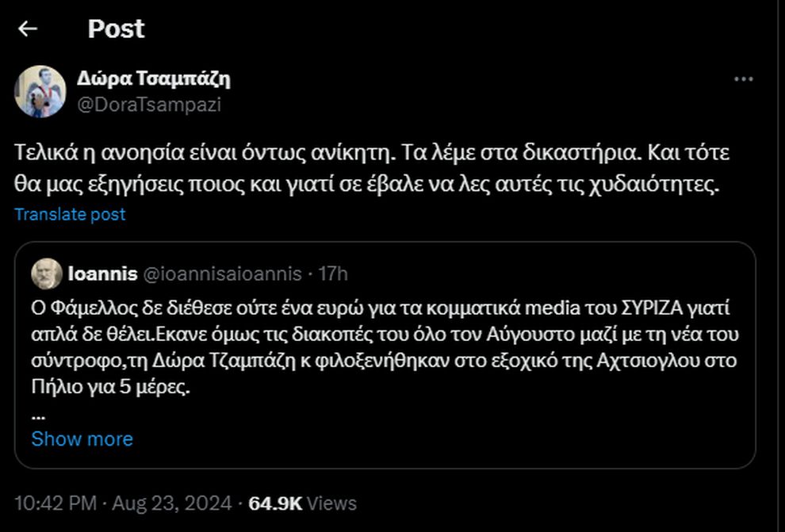Open the 64.9K Views count
This screenshot has height=532, width=785.
coord(302,503)
